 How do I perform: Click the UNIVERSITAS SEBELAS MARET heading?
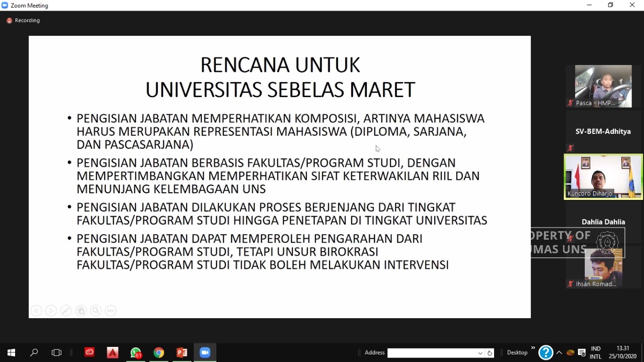(x=280, y=90)
